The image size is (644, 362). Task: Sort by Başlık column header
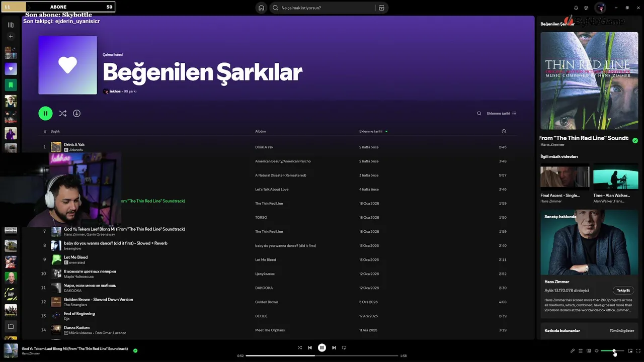coord(55,131)
